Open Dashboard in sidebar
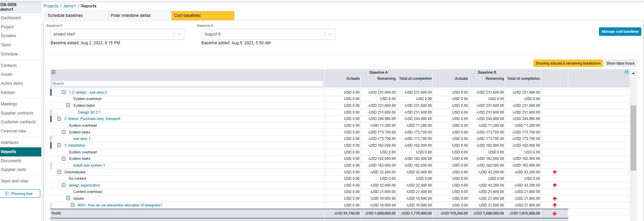Image resolution: width=644 pixels, height=221 pixels. coord(11,18)
